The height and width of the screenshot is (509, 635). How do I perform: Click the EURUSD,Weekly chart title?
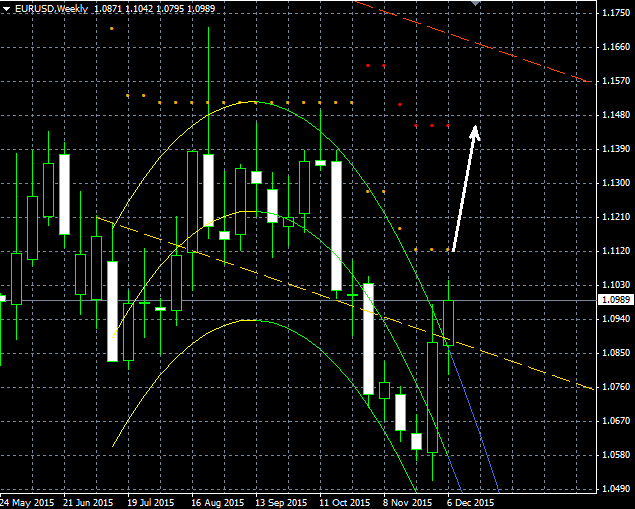pos(51,9)
